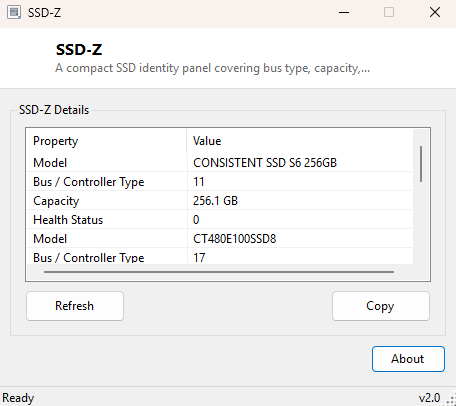Select the Health Status row
The height and width of the screenshot is (406, 456).
coord(220,220)
